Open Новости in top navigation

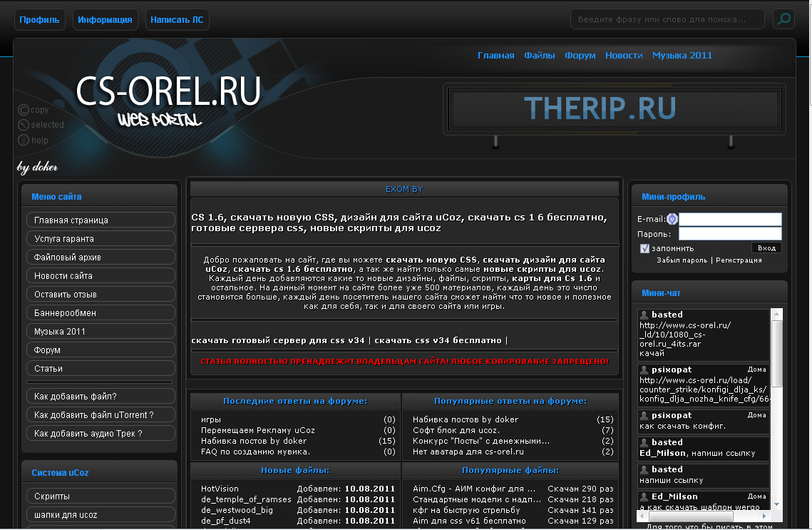[624, 56]
